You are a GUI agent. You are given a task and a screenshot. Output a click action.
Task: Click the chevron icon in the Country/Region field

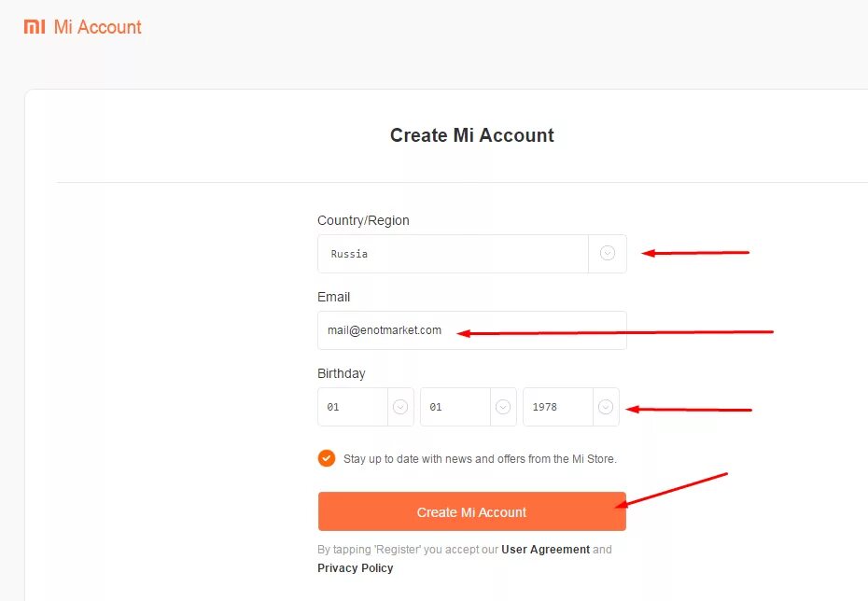click(x=608, y=254)
